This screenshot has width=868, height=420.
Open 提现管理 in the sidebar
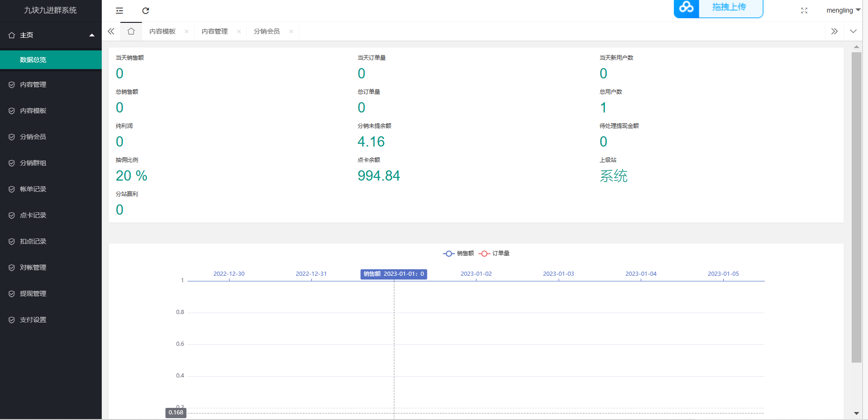point(33,294)
